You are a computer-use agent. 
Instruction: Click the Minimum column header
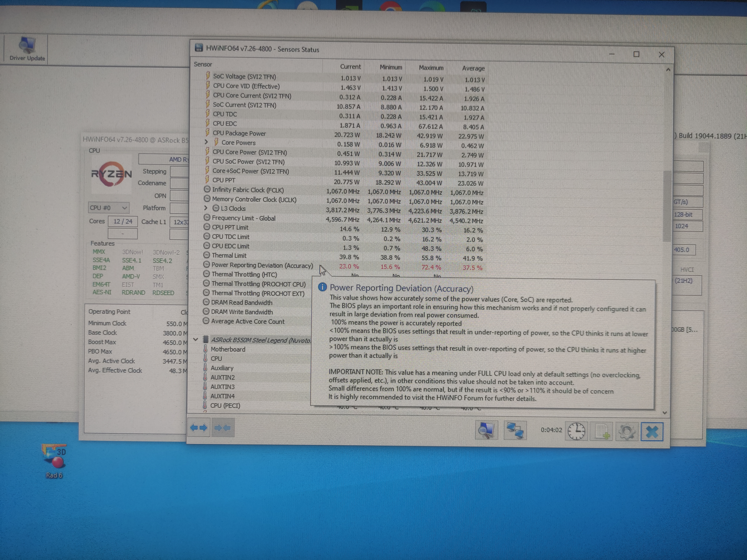pyautogui.click(x=391, y=67)
